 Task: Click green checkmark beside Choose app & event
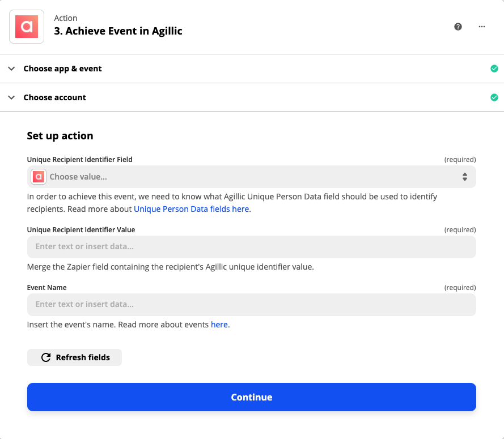[x=494, y=69]
